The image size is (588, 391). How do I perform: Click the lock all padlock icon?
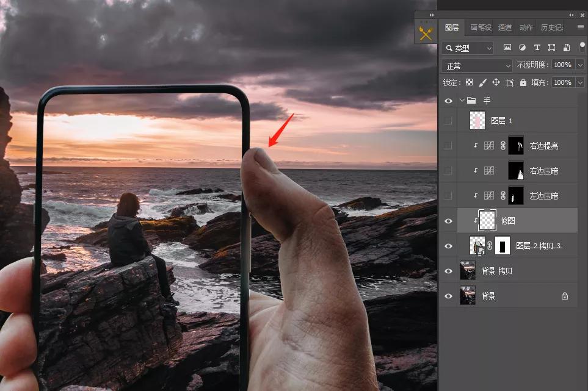[x=523, y=82]
